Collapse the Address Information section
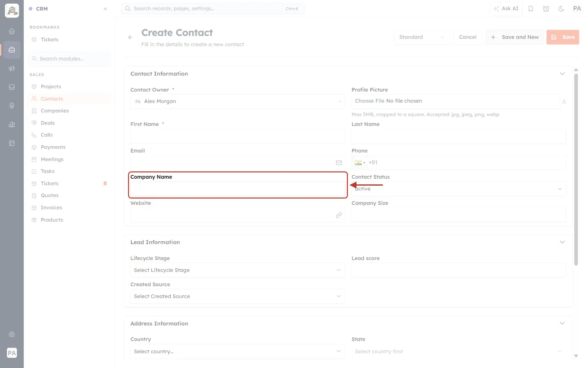 562,323
